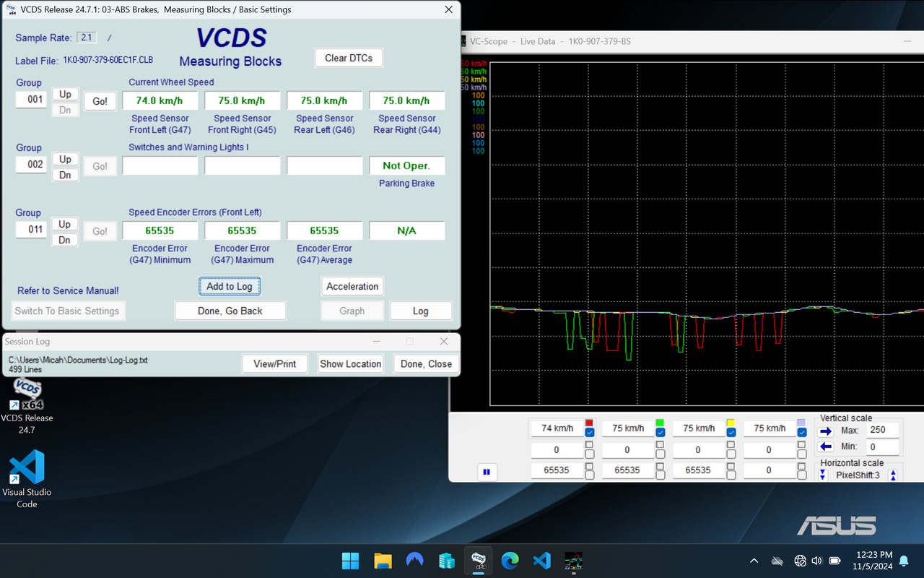Check the box beside 65535 under yellow channel

click(731, 475)
